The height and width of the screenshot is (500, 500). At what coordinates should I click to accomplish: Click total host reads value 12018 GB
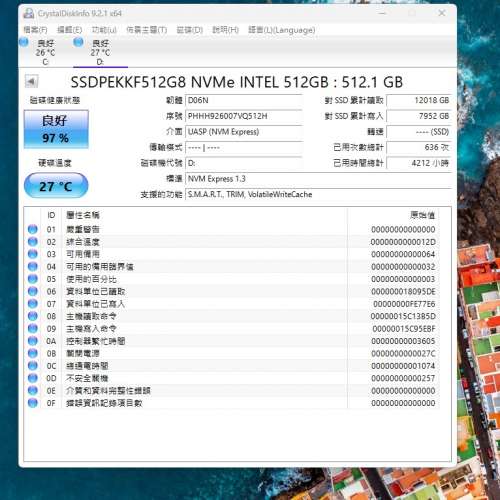[x=419, y=100]
